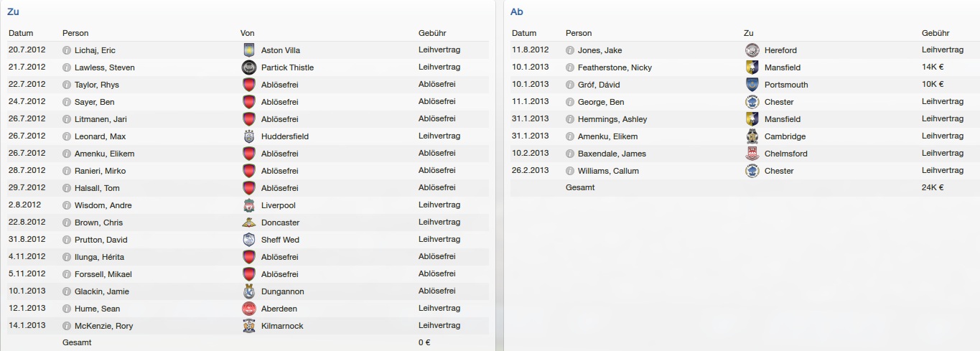980x351 pixels.
Task: Click the Chelmsford club badge icon
Action: tap(752, 154)
